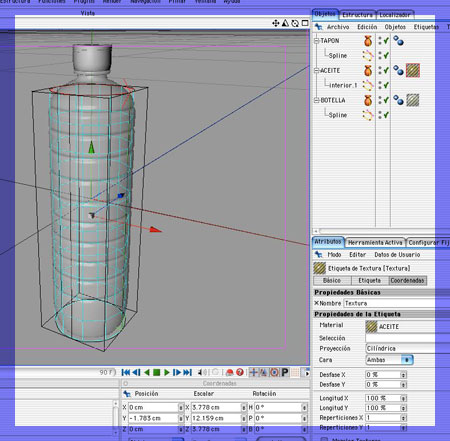Click the spline icon under TAPON
The image size is (450, 441).
click(x=368, y=56)
